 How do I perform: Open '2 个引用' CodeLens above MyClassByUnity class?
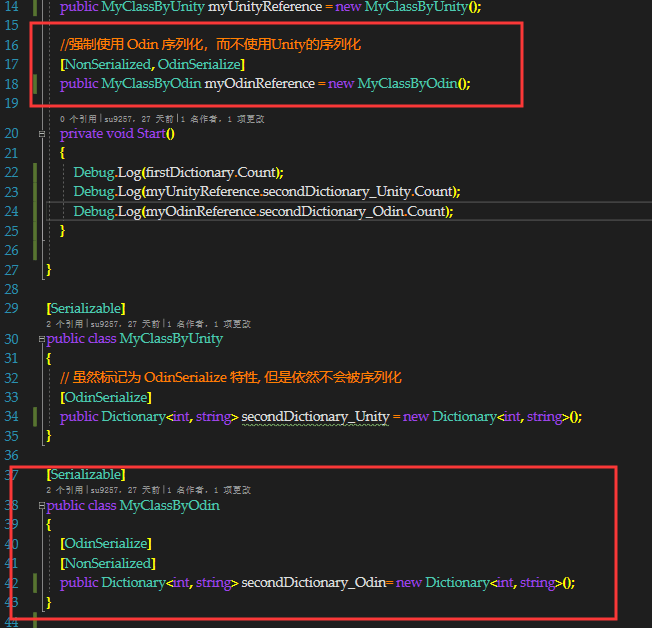(66, 324)
